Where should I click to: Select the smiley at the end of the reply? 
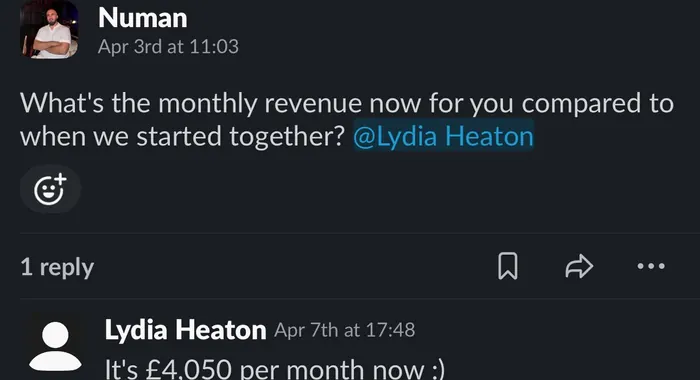pos(437,370)
